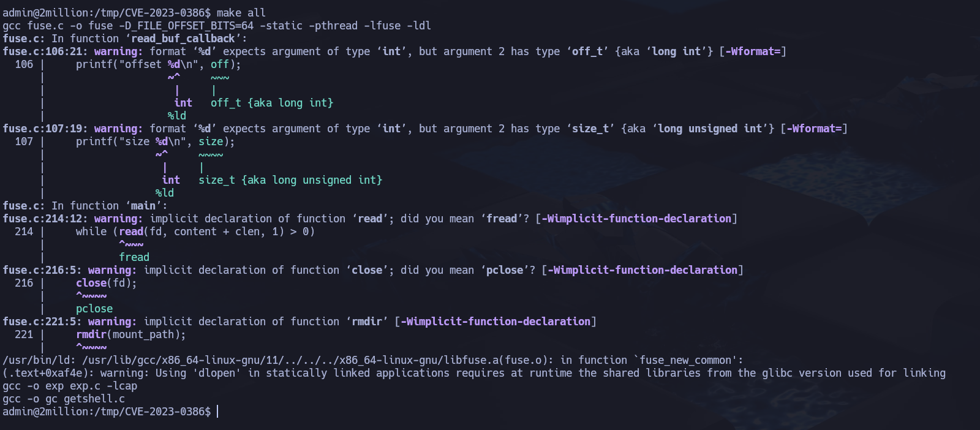Image resolution: width=980 pixels, height=430 pixels.
Task: Click the green 'off_t {aka long int}' note
Action: [x=271, y=103]
